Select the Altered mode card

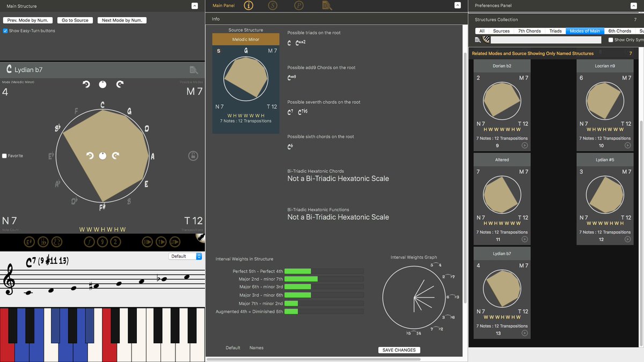coord(502,199)
